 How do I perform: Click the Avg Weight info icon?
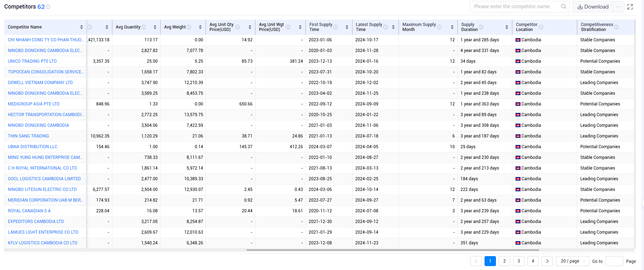(189, 27)
